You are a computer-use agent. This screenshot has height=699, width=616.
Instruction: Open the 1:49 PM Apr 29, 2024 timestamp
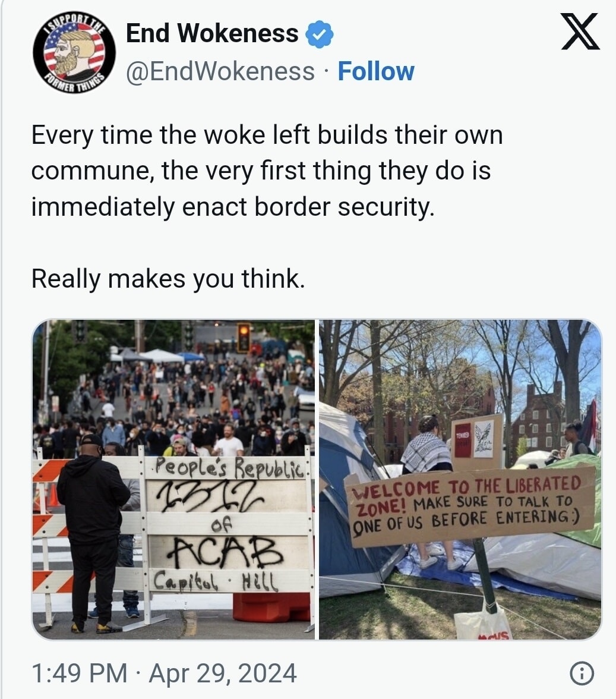(164, 673)
